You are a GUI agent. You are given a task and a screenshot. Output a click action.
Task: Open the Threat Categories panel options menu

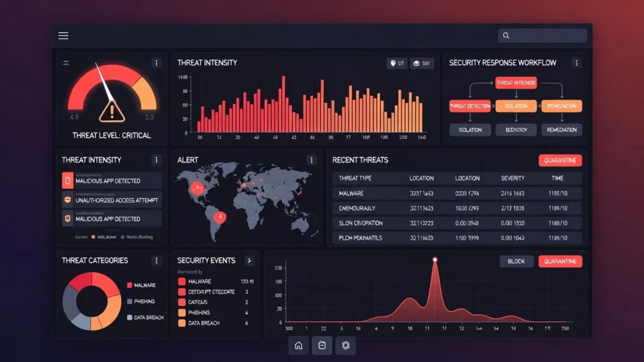click(x=156, y=260)
